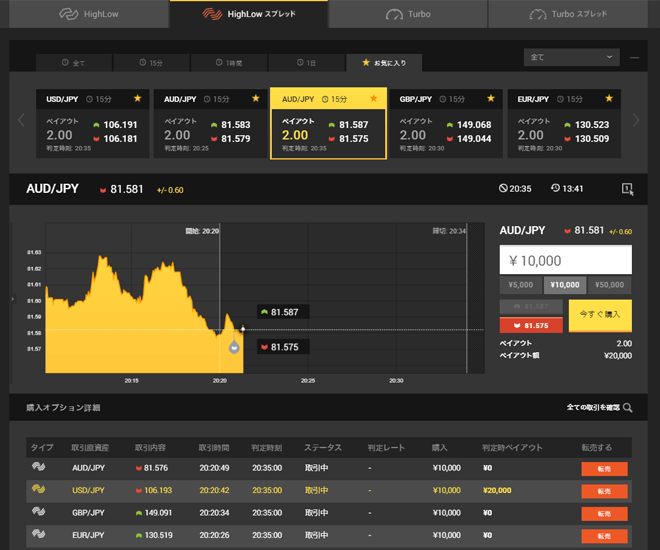Click the 81.575 low label on chart
This screenshot has height=550, width=660.
point(283,347)
